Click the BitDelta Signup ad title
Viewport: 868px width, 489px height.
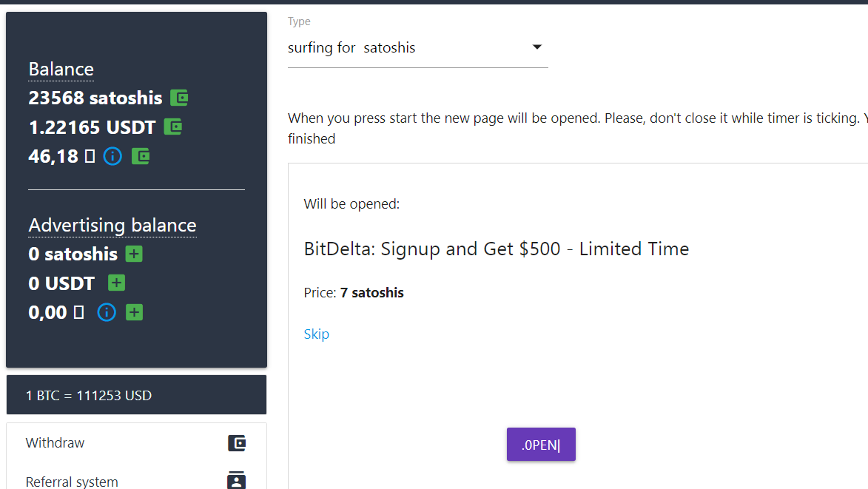[496, 249]
